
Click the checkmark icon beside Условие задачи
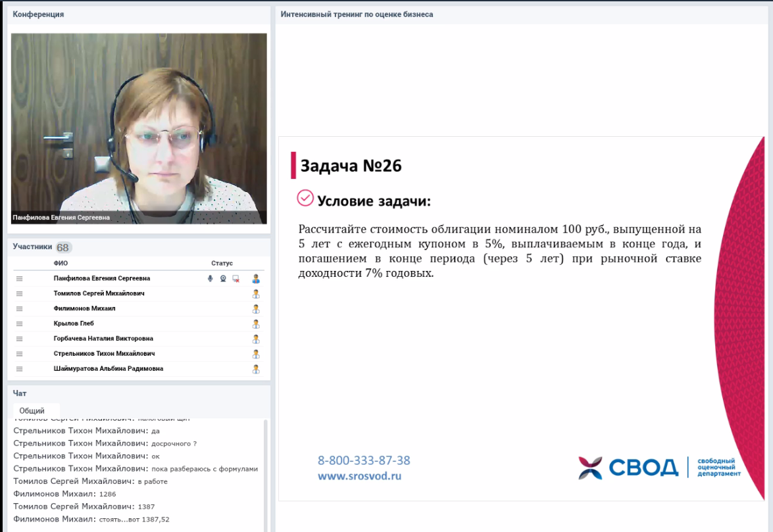click(x=305, y=198)
